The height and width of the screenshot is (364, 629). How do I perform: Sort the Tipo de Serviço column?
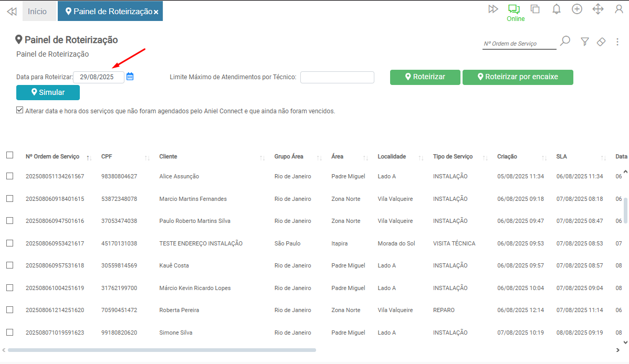click(486, 157)
